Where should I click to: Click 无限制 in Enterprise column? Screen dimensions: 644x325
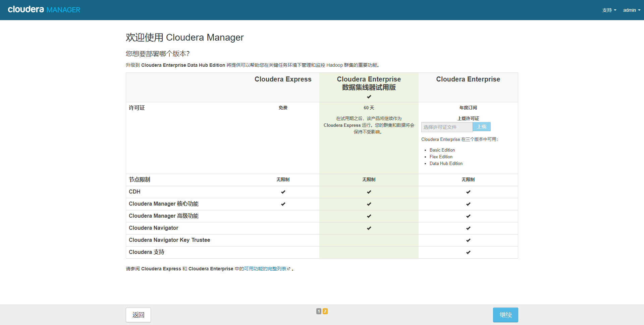[468, 179]
